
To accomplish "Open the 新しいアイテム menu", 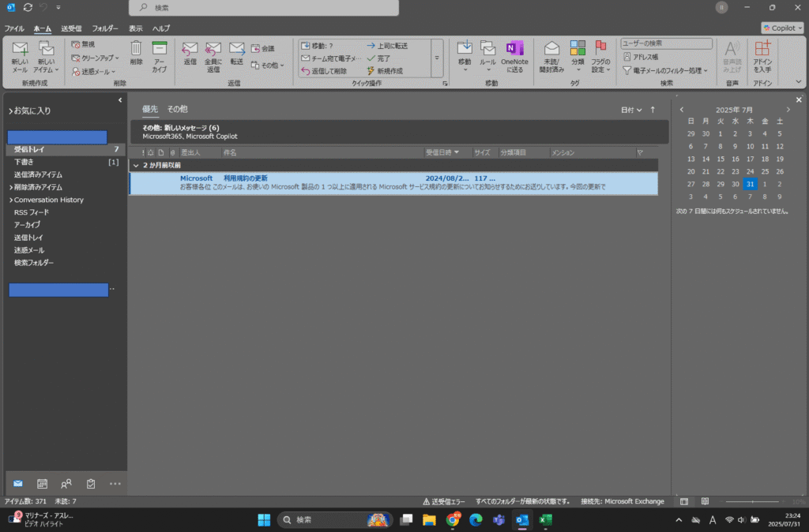I will 46,57.
